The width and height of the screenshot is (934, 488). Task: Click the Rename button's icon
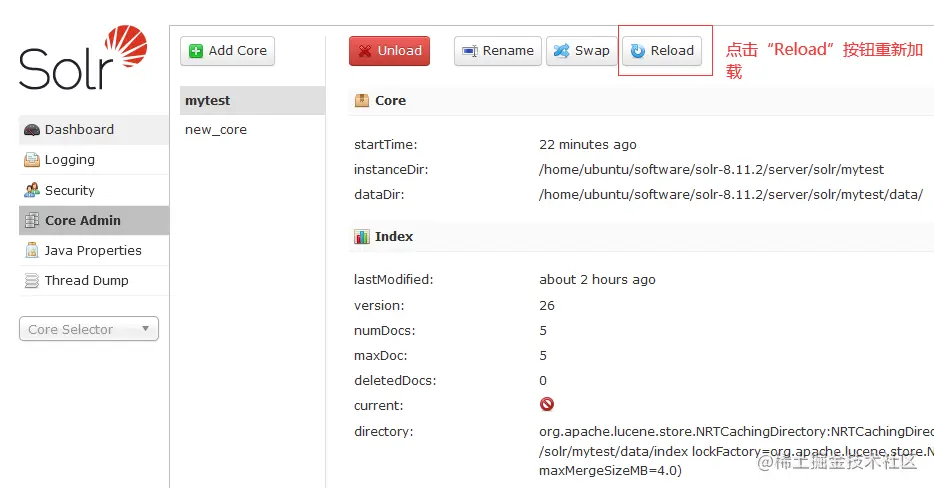(x=470, y=51)
